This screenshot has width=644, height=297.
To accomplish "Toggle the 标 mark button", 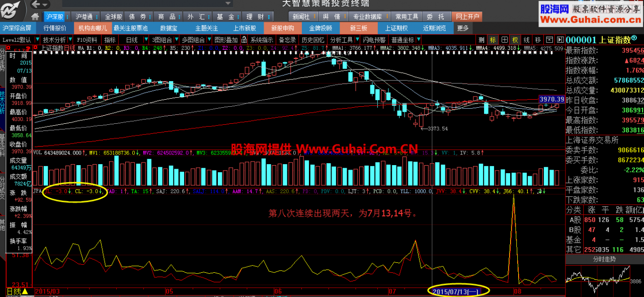I will (x=493, y=40).
